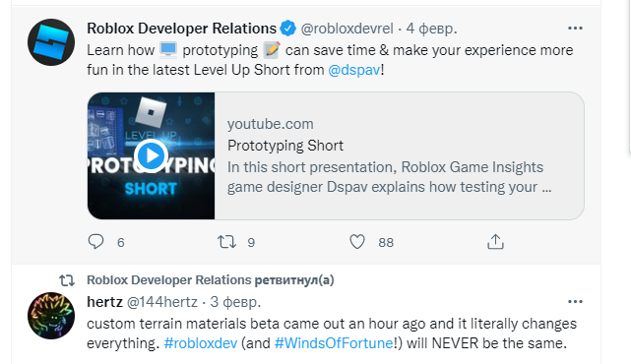Reply to the prototyping tweet
The height and width of the screenshot is (364, 631).
pyautogui.click(x=95, y=242)
